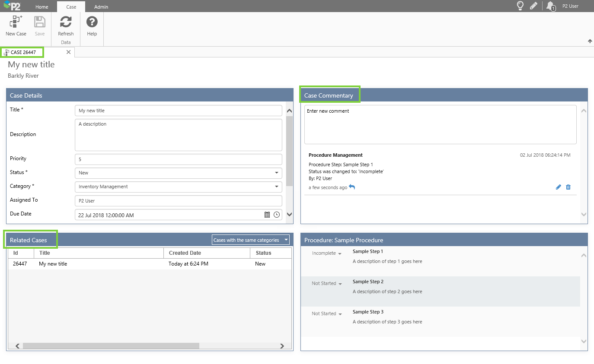Open the 'Cases with the same categories' dropdown
The height and width of the screenshot is (364, 594).
(x=251, y=240)
